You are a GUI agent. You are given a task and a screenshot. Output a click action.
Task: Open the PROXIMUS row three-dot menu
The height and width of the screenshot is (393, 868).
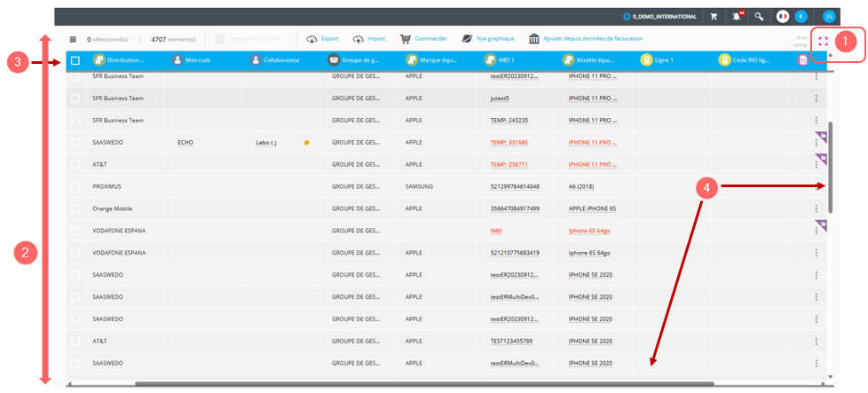coord(816,186)
